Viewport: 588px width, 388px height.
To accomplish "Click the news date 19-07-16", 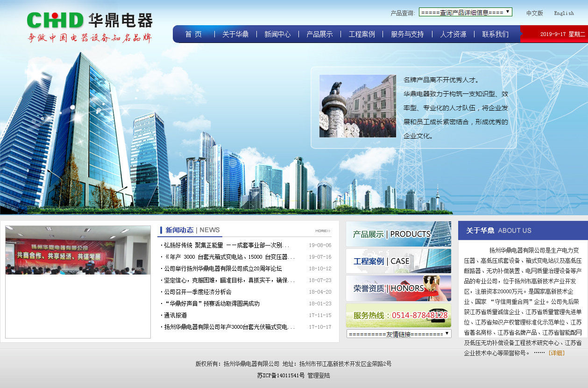I will pos(320,257).
